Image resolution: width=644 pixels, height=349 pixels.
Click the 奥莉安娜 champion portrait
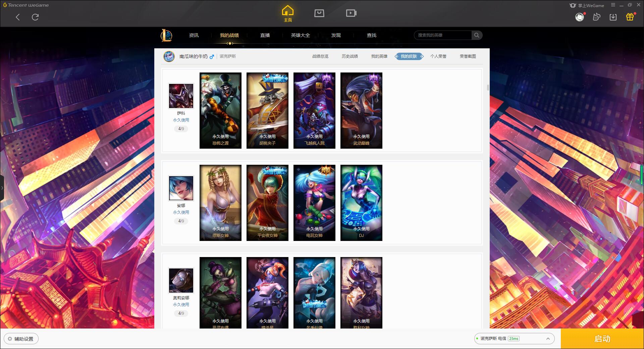coord(181,281)
